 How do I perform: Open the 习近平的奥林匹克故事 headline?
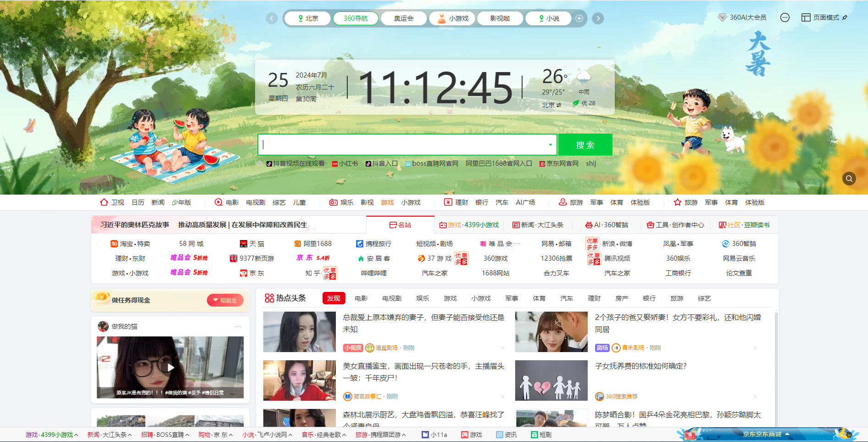(135, 225)
